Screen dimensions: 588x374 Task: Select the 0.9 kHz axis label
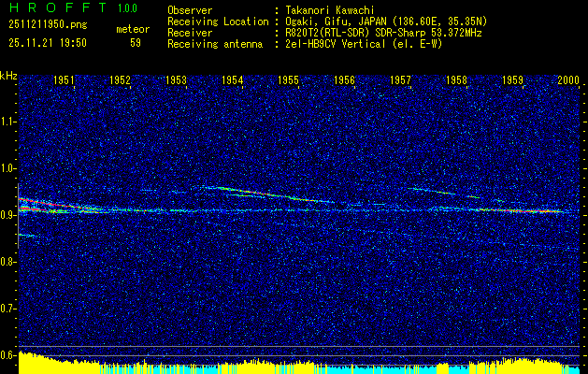tap(8, 215)
